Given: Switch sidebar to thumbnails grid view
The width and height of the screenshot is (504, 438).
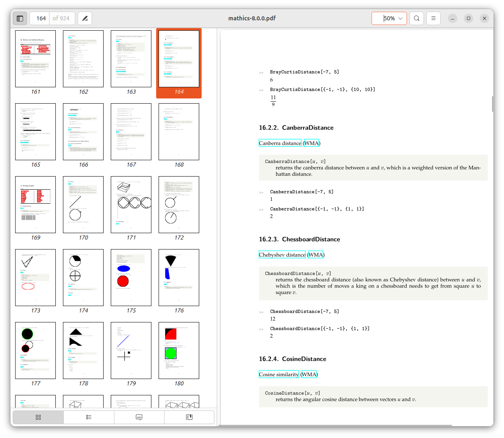Looking at the screenshot, I should pyautogui.click(x=38, y=417).
